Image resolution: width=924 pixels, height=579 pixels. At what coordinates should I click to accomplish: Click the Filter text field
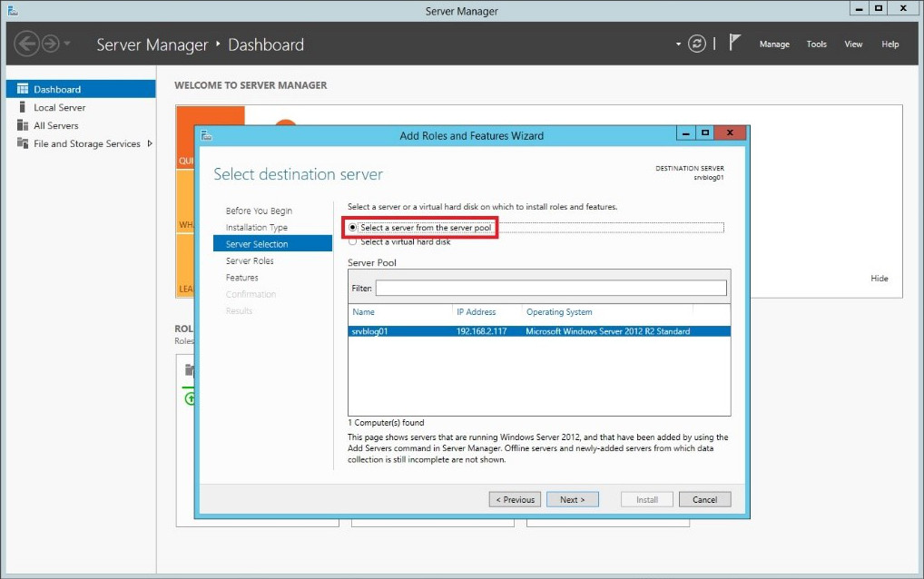pyautogui.click(x=551, y=288)
